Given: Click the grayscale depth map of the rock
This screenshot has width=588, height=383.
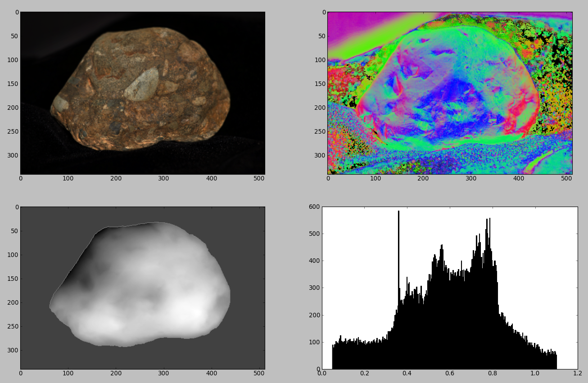Looking at the screenshot, I should (x=143, y=288).
